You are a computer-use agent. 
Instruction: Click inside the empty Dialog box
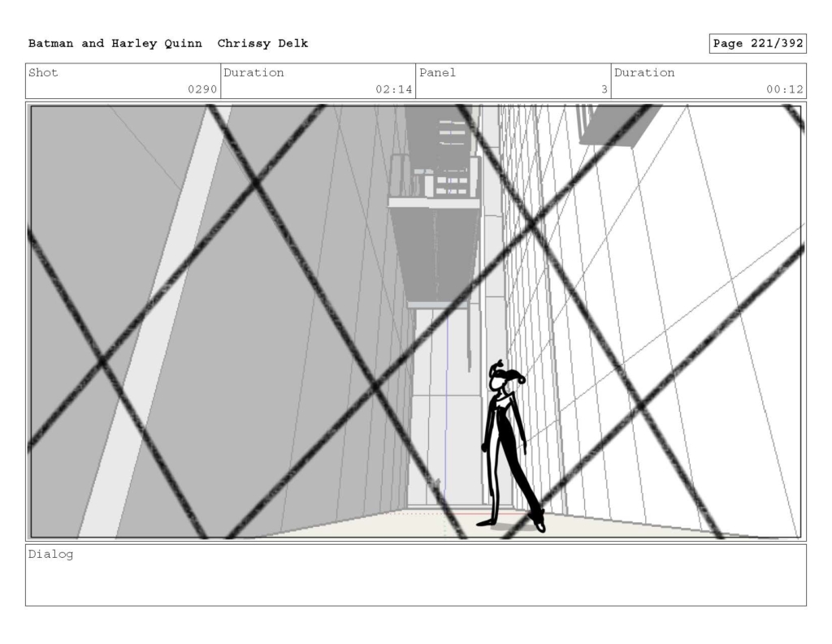pyautogui.click(x=416, y=575)
